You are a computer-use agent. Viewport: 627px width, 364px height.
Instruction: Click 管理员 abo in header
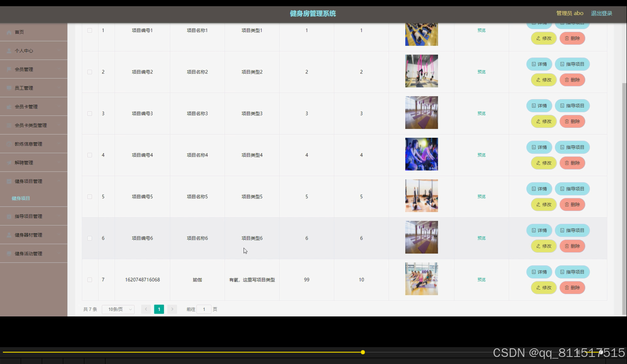570,13
